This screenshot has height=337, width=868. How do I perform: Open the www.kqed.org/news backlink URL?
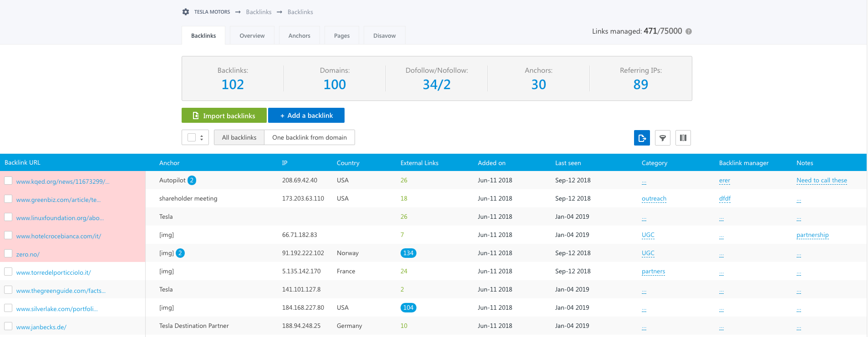click(x=63, y=181)
